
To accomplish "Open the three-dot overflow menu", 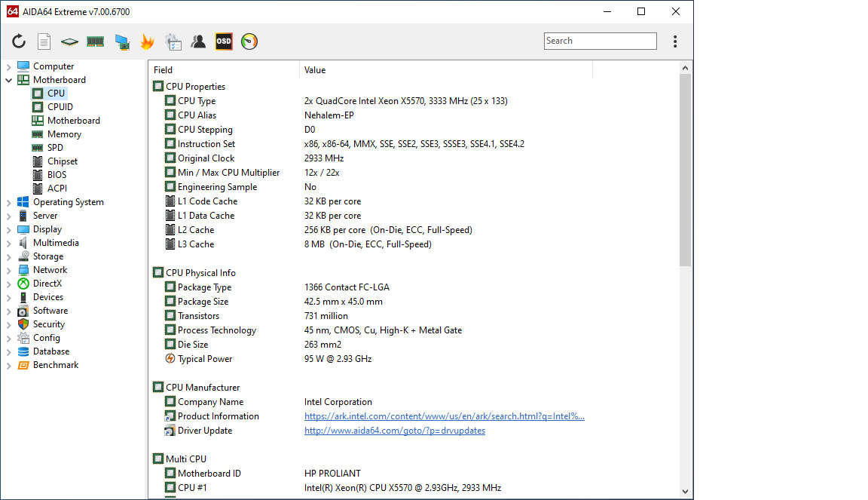I will [675, 41].
